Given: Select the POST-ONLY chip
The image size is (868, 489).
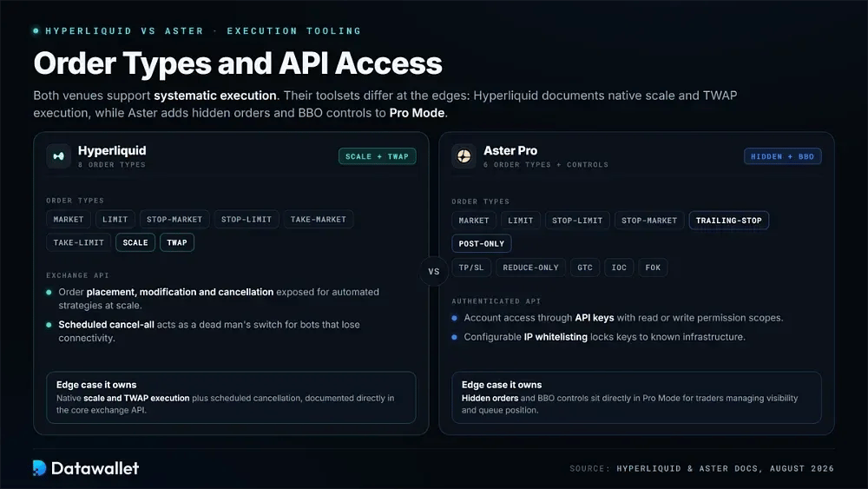Looking at the screenshot, I should pos(482,244).
